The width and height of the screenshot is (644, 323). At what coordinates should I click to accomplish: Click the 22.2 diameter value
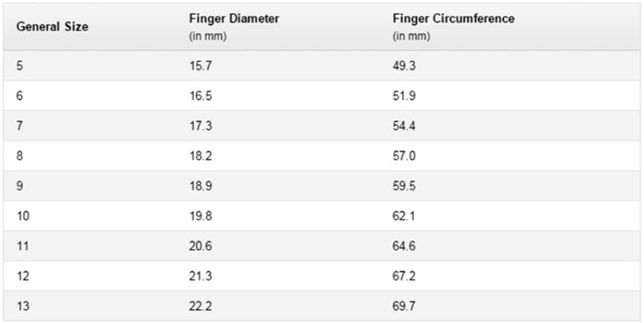[x=200, y=305]
